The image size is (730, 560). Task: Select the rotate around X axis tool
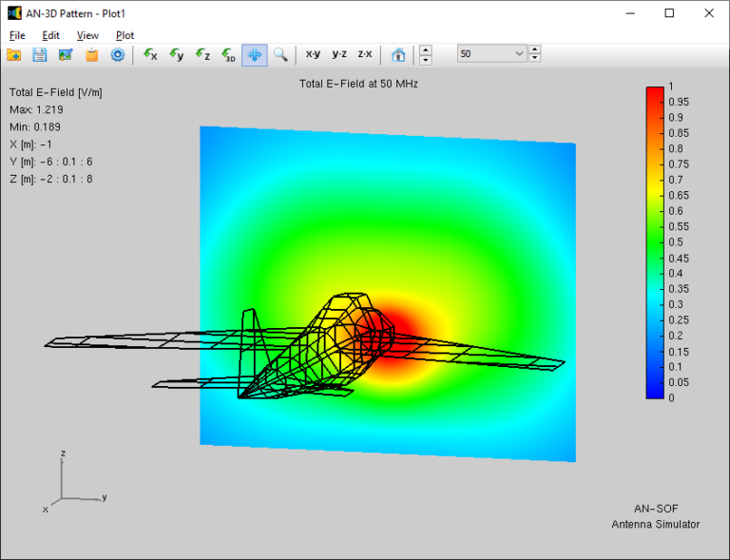150,54
